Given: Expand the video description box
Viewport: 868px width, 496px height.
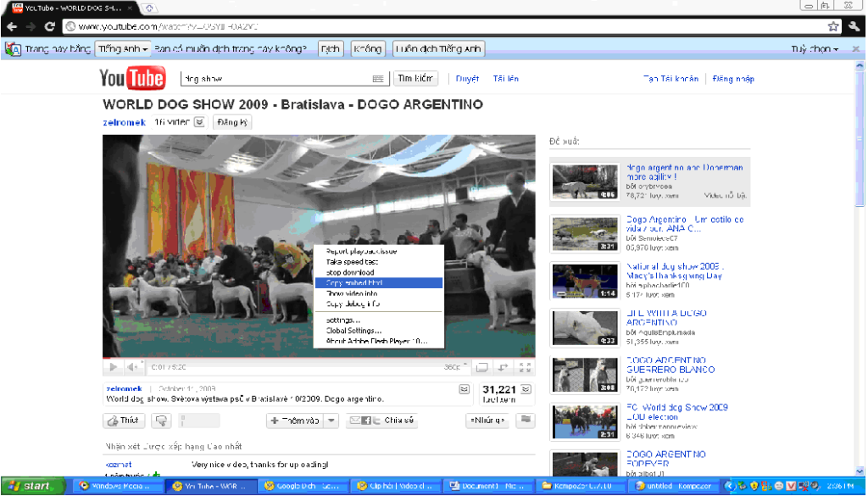Looking at the screenshot, I should (464, 390).
